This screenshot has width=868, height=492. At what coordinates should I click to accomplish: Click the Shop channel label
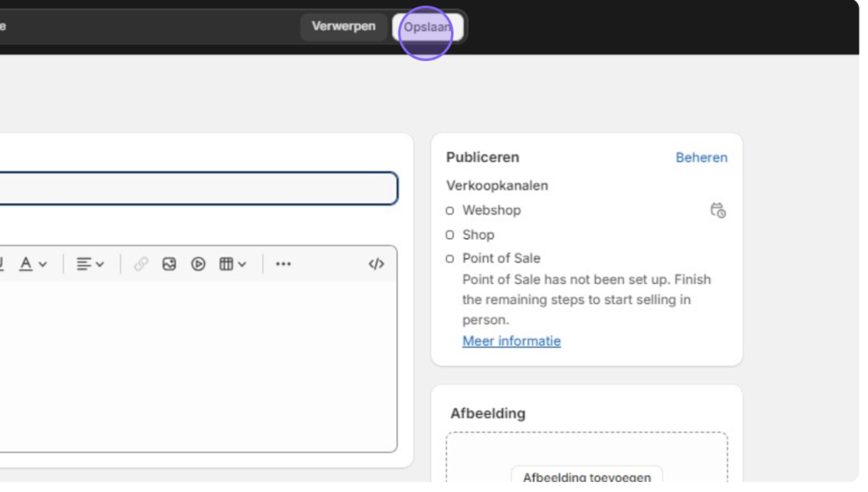coord(478,235)
